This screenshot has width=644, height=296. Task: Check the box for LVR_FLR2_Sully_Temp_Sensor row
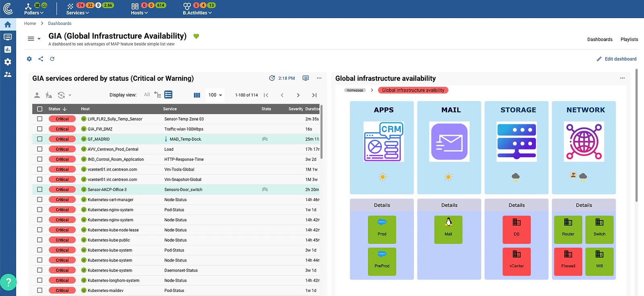tap(40, 119)
